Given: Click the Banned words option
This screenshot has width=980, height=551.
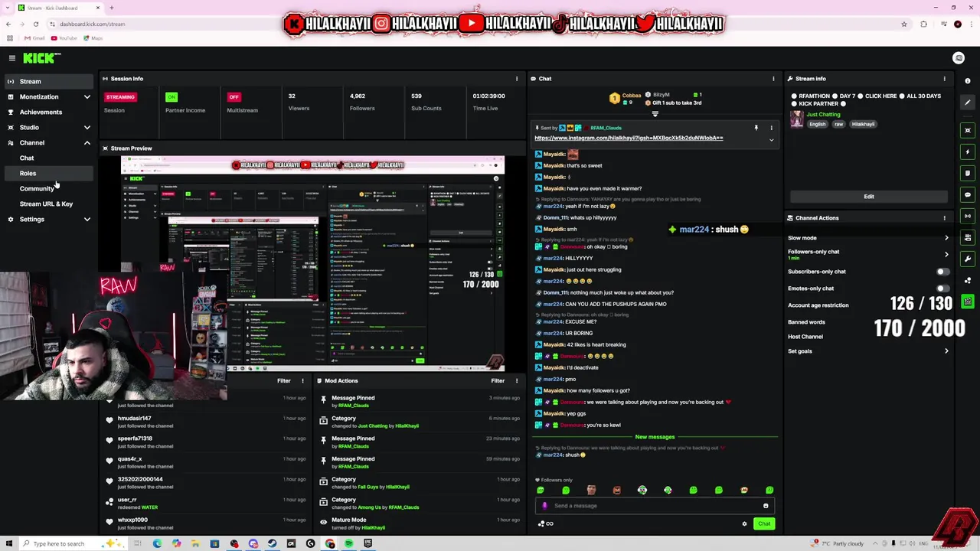Looking at the screenshot, I should pyautogui.click(x=806, y=322).
